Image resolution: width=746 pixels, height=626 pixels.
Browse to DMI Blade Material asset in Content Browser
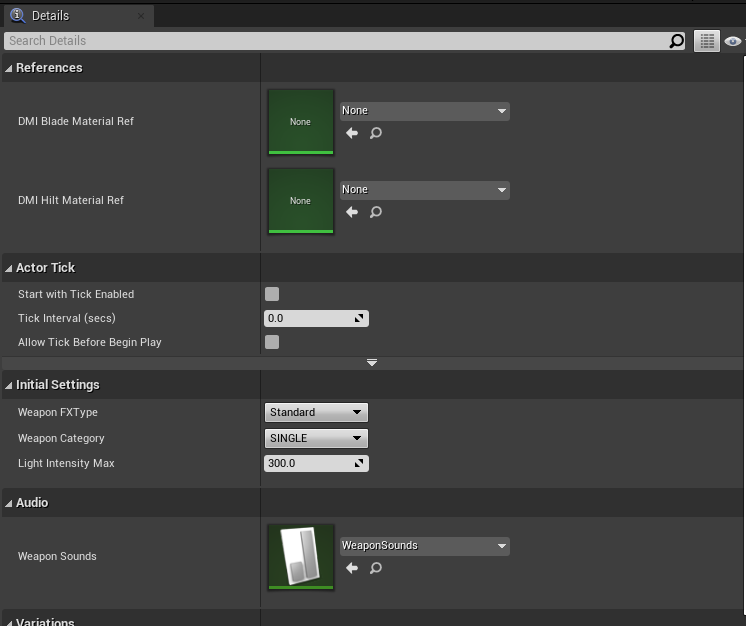(x=376, y=133)
